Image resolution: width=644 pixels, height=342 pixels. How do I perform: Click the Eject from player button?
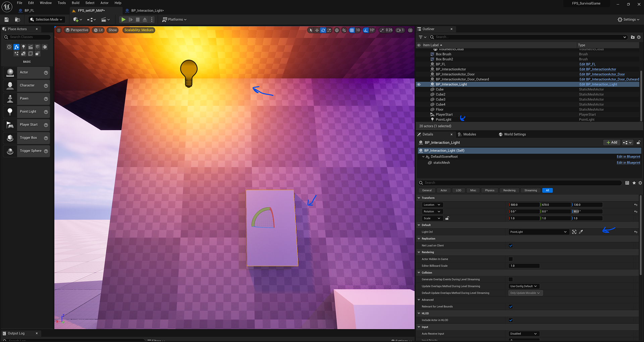click(145, 19)
